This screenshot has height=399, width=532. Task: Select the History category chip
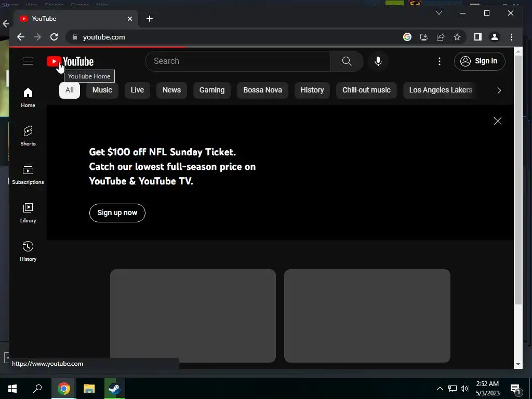coord(312,90)
